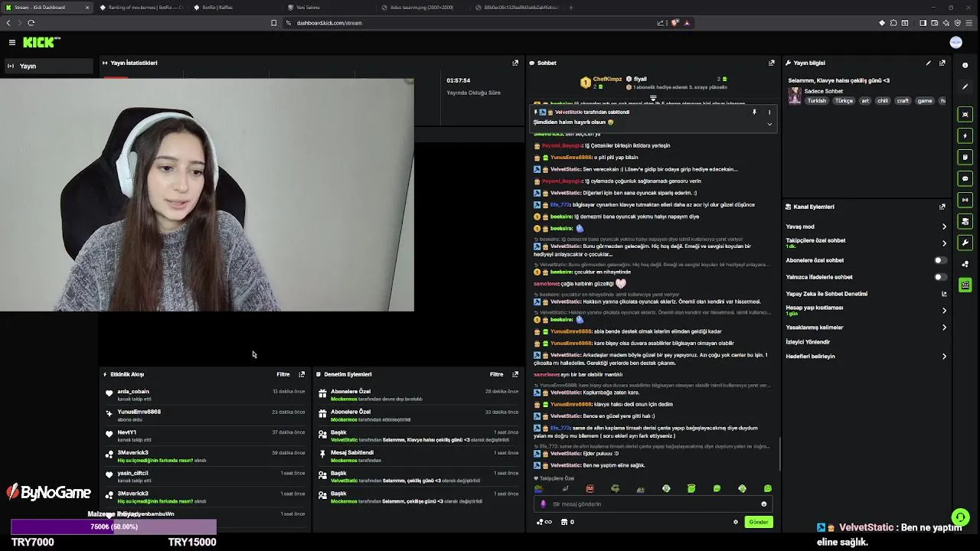
Task: Click the purple donation goal progress bar
Action: click(114, 527)
